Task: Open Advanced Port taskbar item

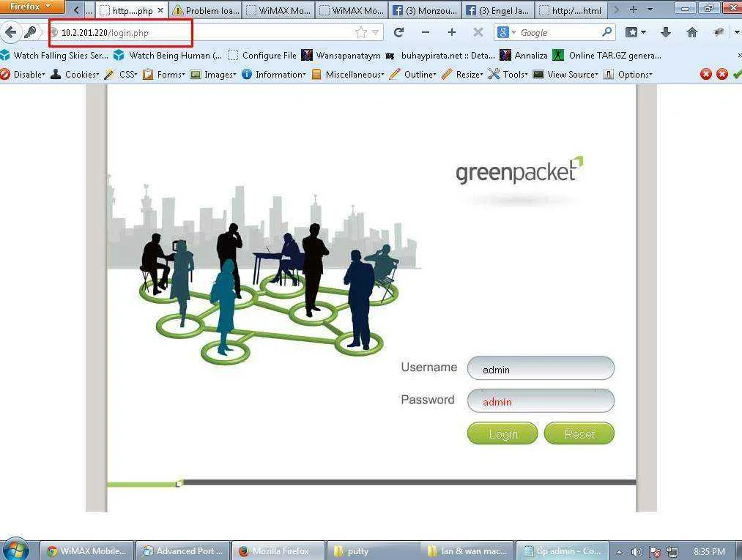Action: (x=182, y=551)
